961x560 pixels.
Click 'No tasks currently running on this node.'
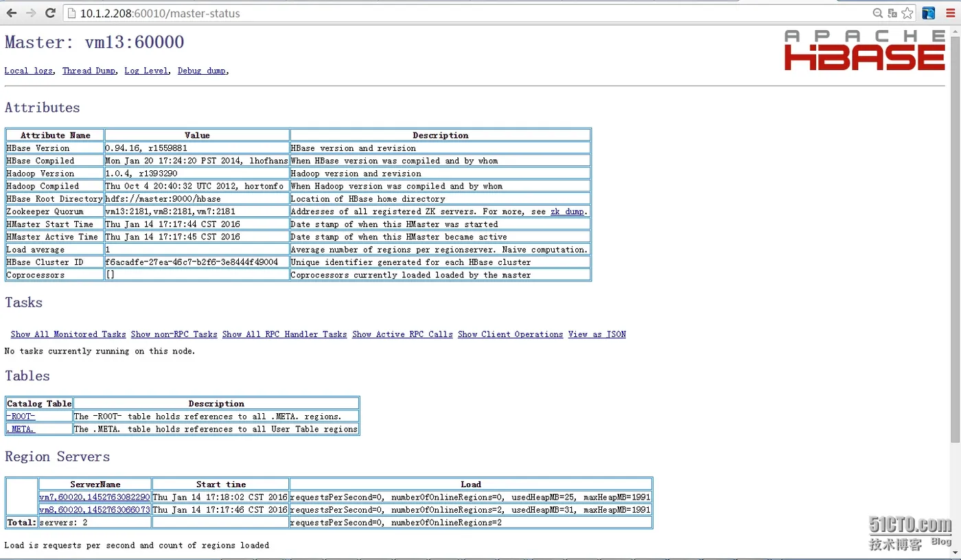[100, 351]
